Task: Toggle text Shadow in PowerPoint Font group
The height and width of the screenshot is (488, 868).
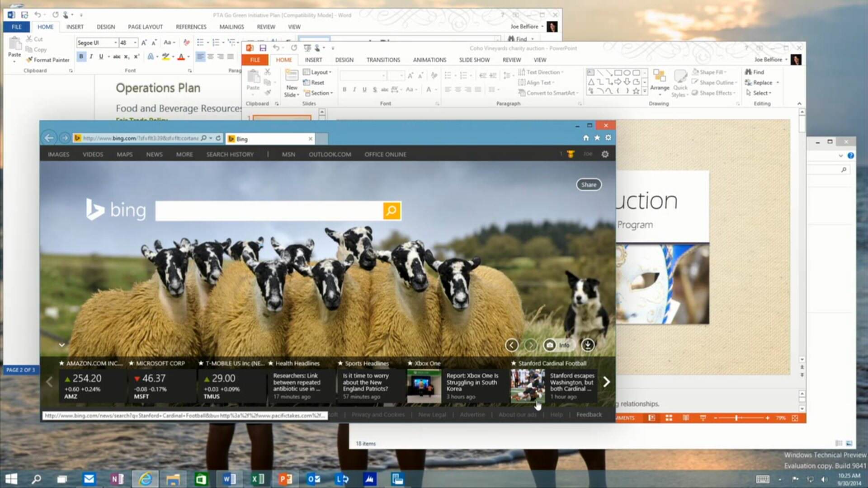Action: (374, 89)
